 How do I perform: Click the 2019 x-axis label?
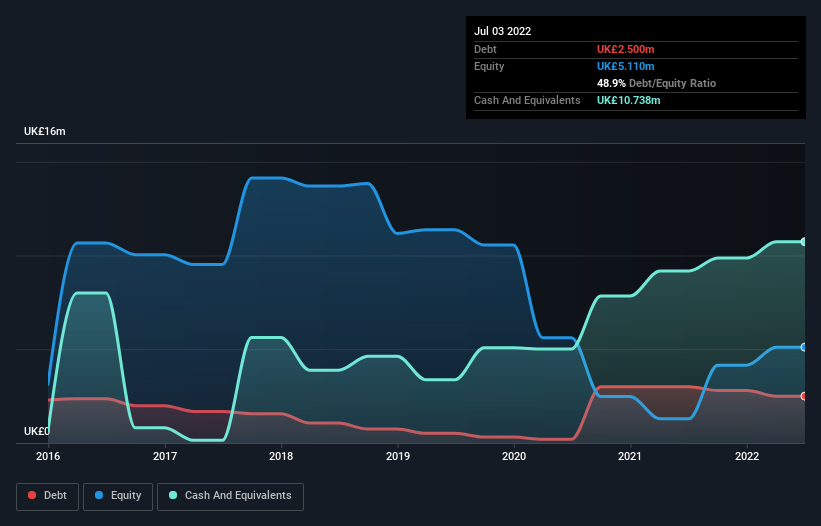click(398, 456)
